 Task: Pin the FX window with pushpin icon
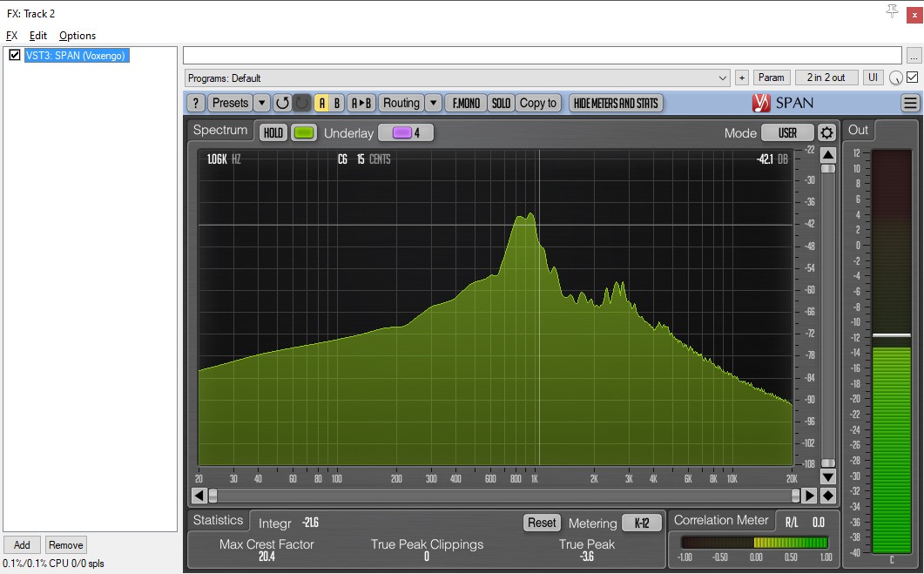892,11
